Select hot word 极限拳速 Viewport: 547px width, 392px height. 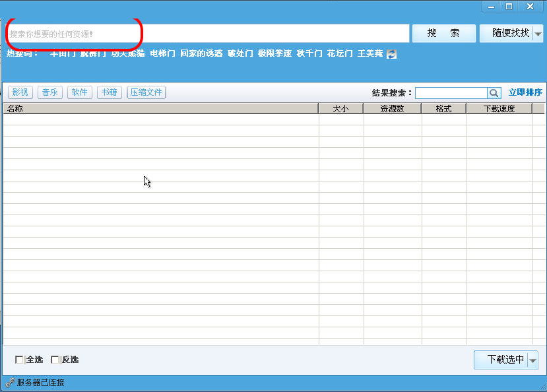[x=274, y=53]
